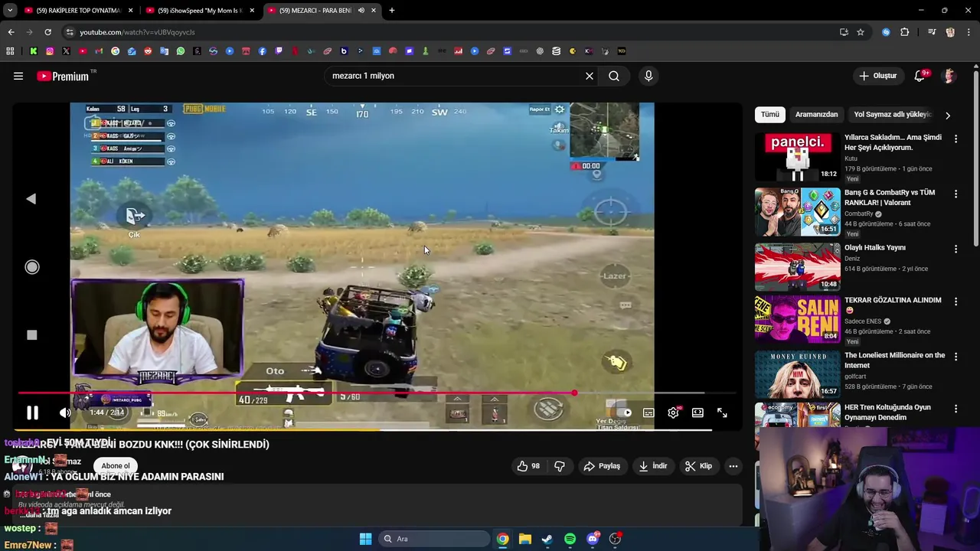The image size is (980, 551).
Task: Open options for 'Barış G & CombatRy' video
Action: [x=955, y=194]
